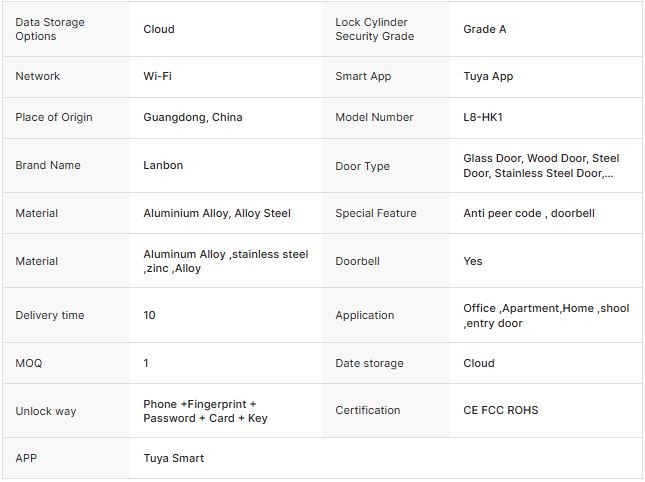Click Aluminium Alloy, Alloy Steel value
The image size is (645, 482).
(217, 213)
